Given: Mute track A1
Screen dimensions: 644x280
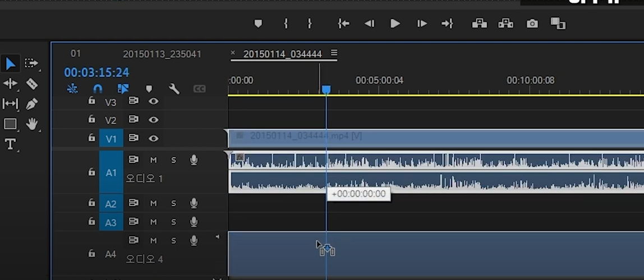Looking at the screenshot, I should [x=154, y=160].
